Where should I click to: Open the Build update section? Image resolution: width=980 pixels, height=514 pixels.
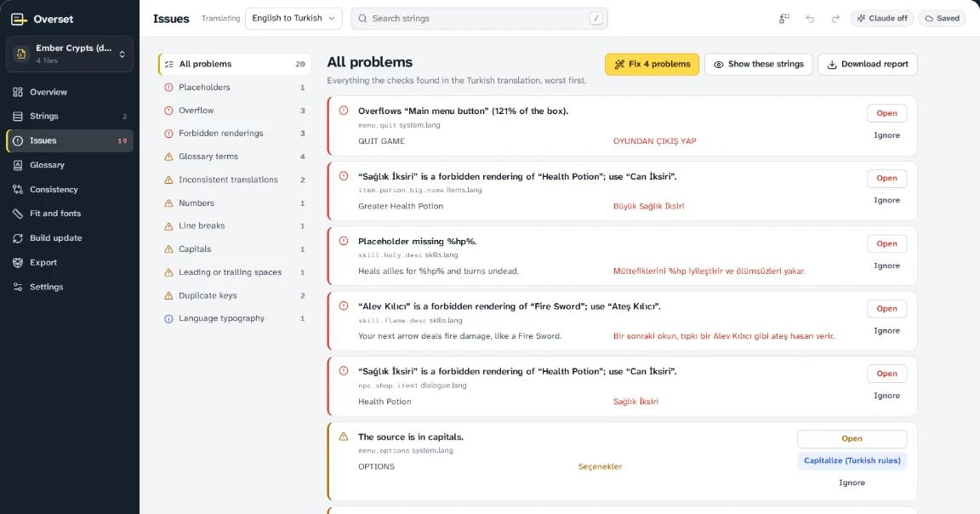pos(70,238)
